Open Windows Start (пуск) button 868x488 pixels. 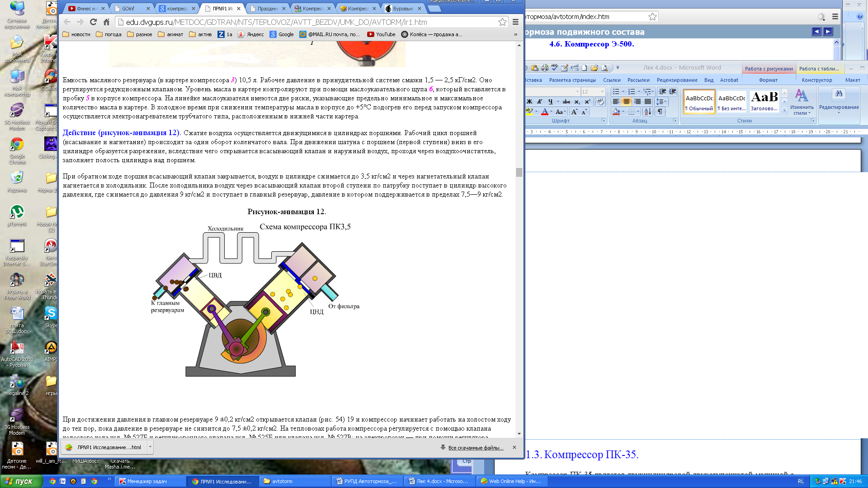(22, 481)
